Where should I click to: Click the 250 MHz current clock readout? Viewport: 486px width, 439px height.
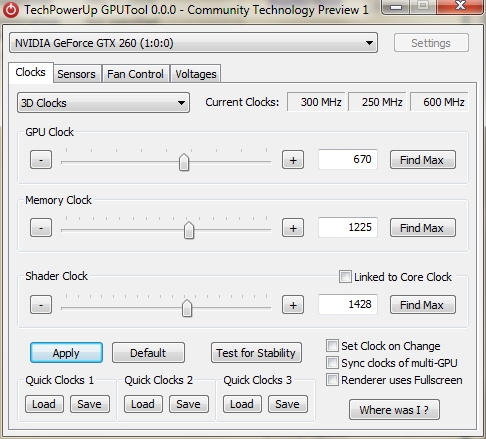(377, 102)
